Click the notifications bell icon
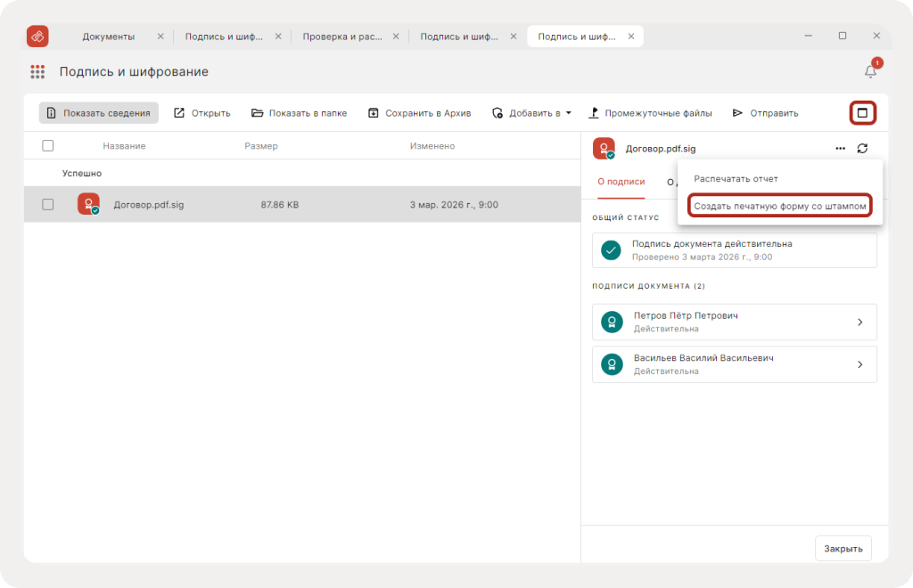Screen dimensions: 913x588 click(x=870, y=72)
